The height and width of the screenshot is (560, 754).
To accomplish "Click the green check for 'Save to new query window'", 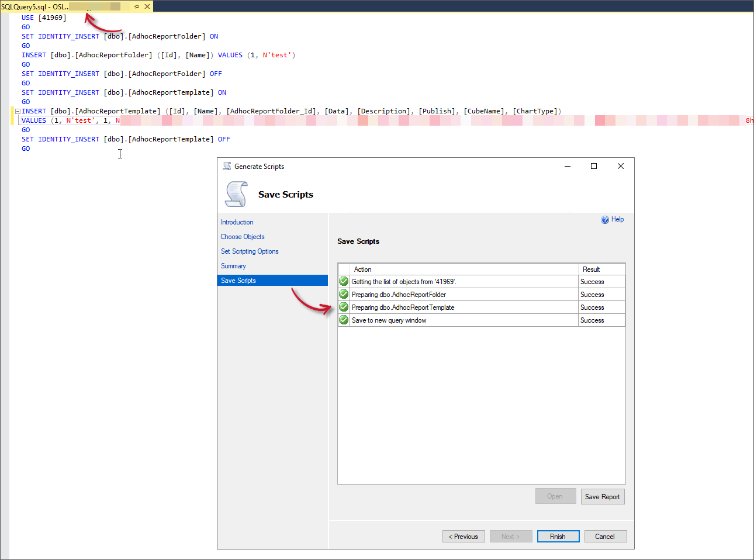I will coord(344,320).
